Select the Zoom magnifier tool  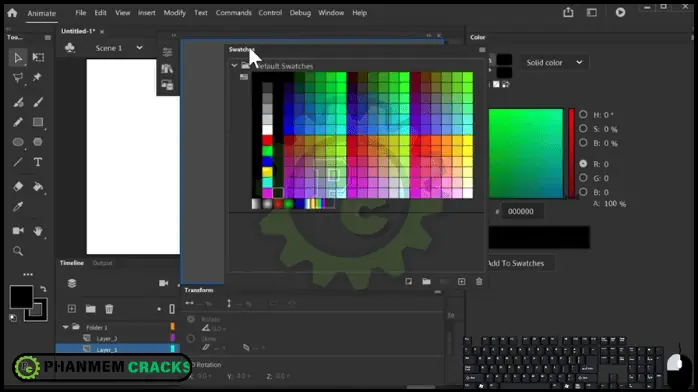click(x=18, y=251)
